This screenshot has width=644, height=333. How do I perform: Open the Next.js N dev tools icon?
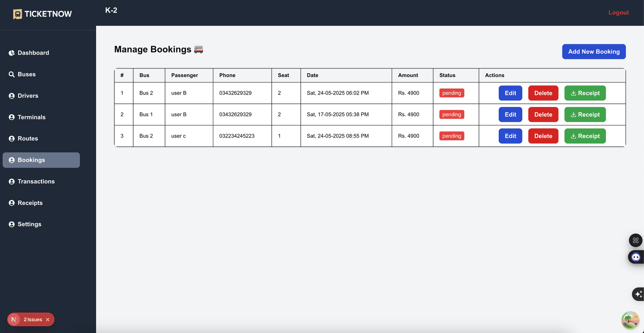pos(14,320)
